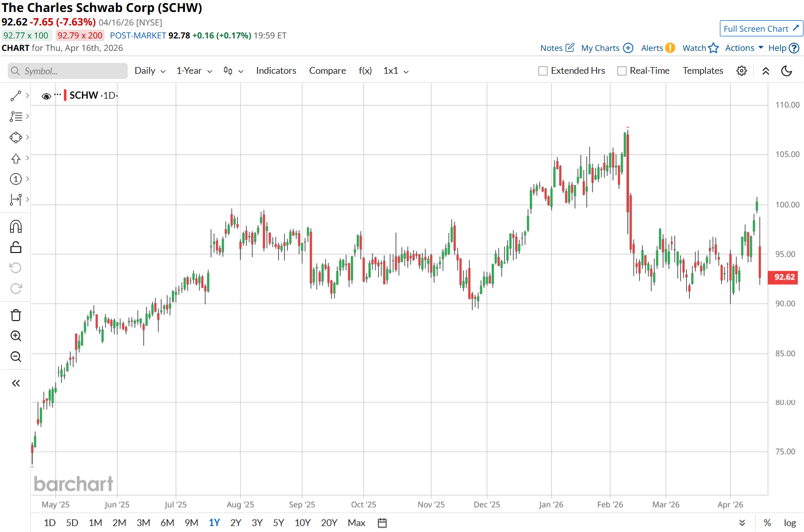
Task: Open Notes for this chart
Action: click(x=557, y=48)
